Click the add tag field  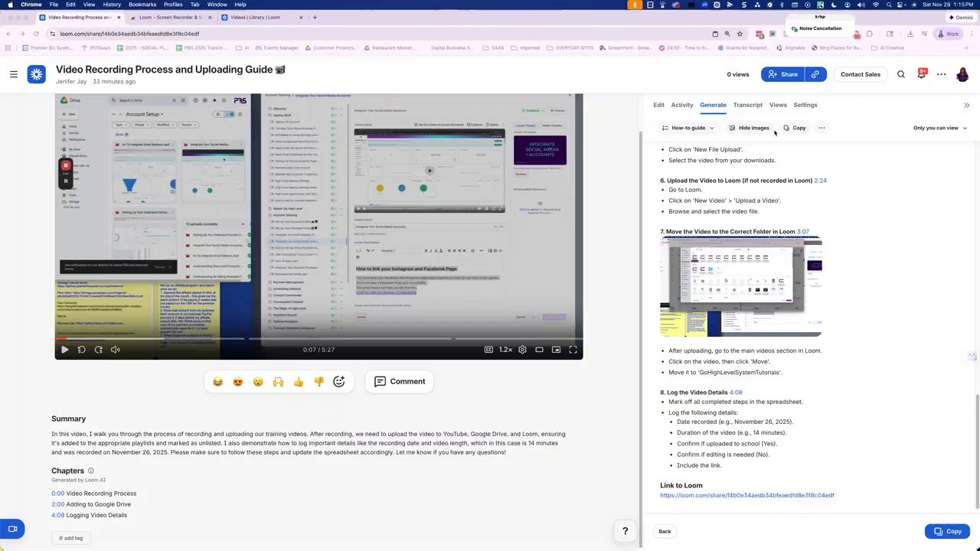tap(70, 538)
